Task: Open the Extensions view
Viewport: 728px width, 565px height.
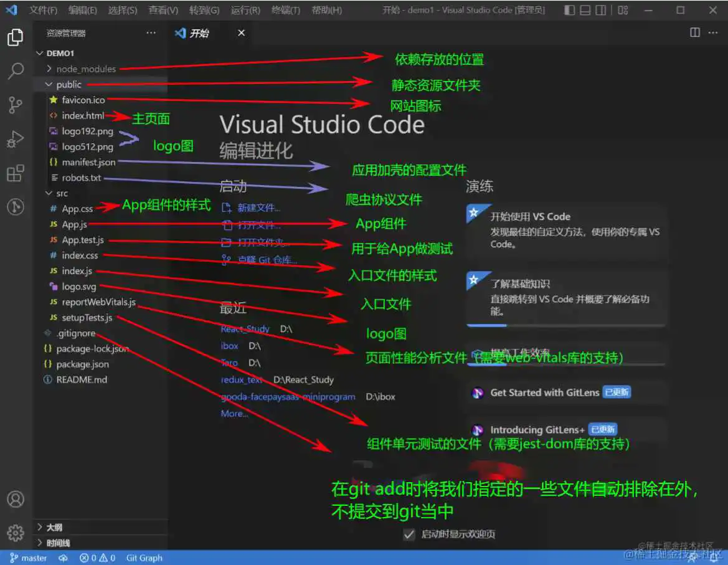Action: click(16, 173)
